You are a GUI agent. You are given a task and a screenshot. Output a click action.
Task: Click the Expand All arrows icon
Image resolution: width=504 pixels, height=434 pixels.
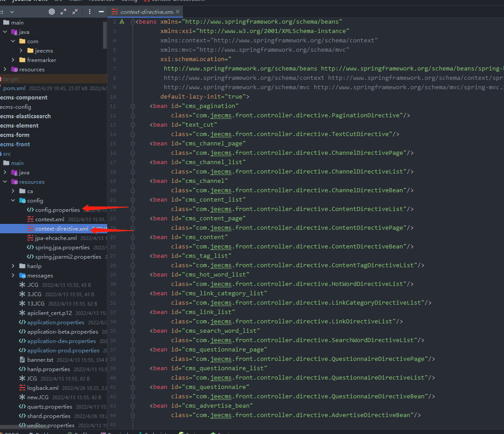click(x=63, y=12)
